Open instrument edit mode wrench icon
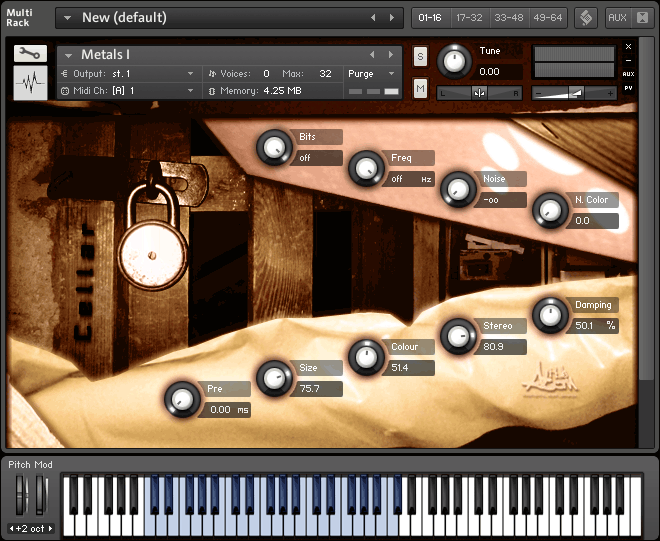 (30, 53)
